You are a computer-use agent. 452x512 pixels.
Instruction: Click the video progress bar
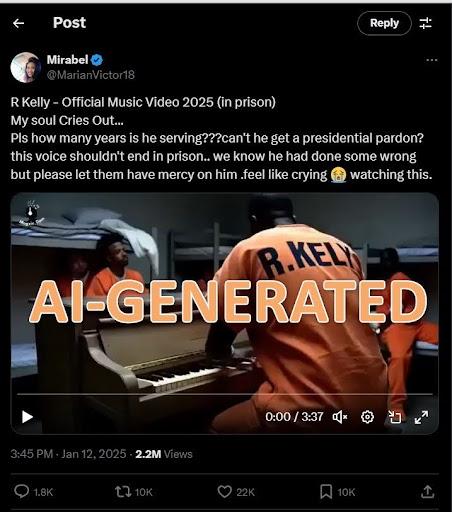tap(225, 394)
